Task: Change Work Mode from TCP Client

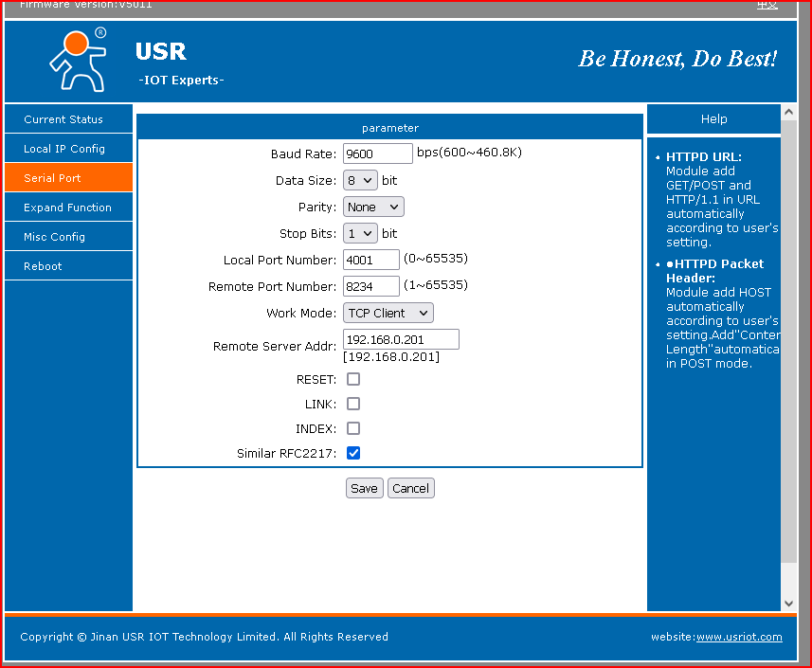Action: [x=388, y=314]
